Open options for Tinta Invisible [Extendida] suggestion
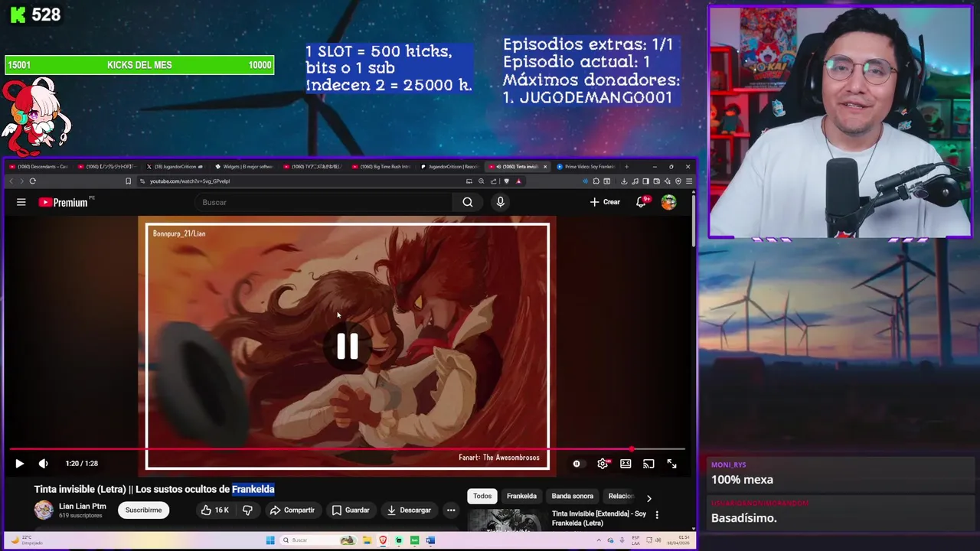 (x=656, y=515)
